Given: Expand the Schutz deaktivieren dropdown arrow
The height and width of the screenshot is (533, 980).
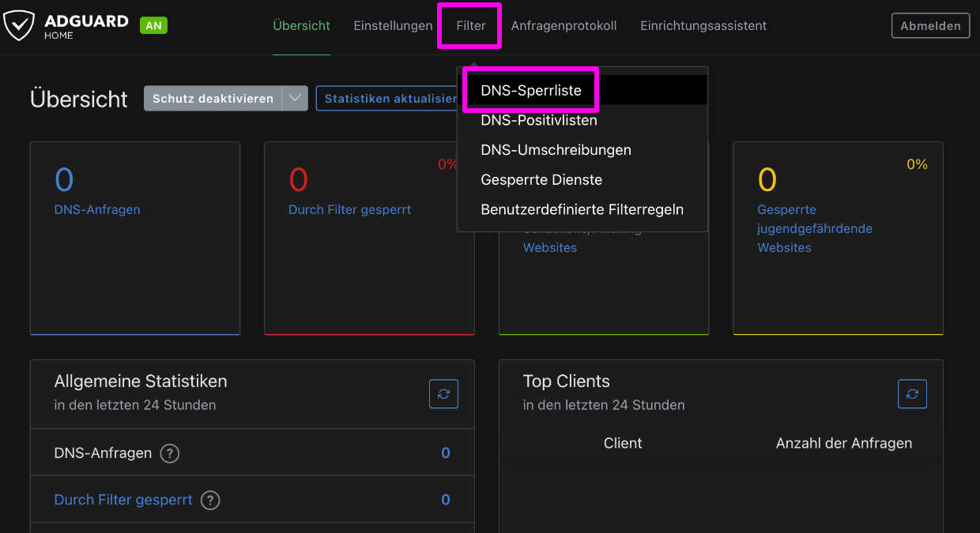Looking at the screenshot, I should (295, 99).
